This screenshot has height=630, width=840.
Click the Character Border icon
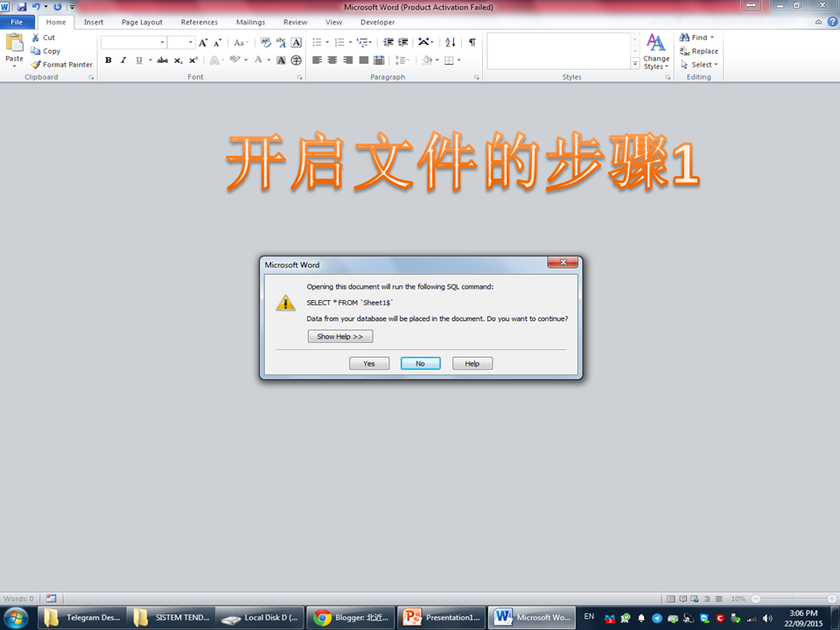pyautogui.click(x=297, y=42)
